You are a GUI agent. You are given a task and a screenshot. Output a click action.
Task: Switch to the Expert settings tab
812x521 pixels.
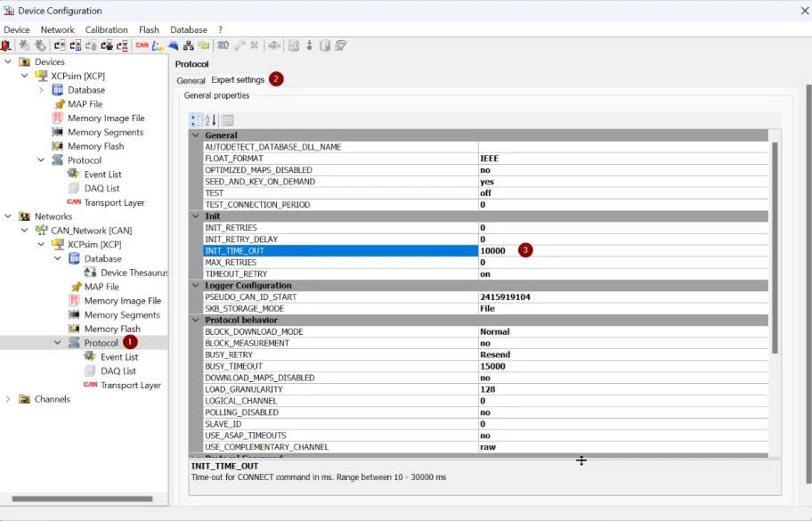(x=238, y=80)
